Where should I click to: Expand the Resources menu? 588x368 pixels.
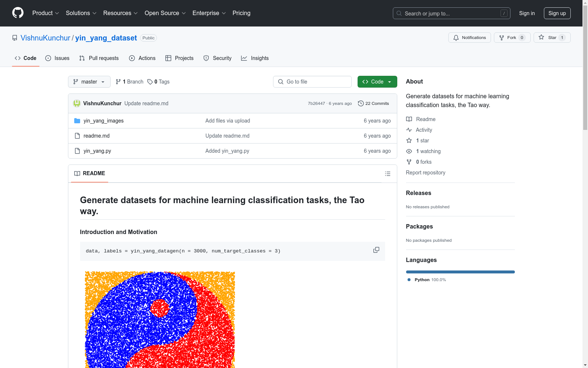(121, 13)
